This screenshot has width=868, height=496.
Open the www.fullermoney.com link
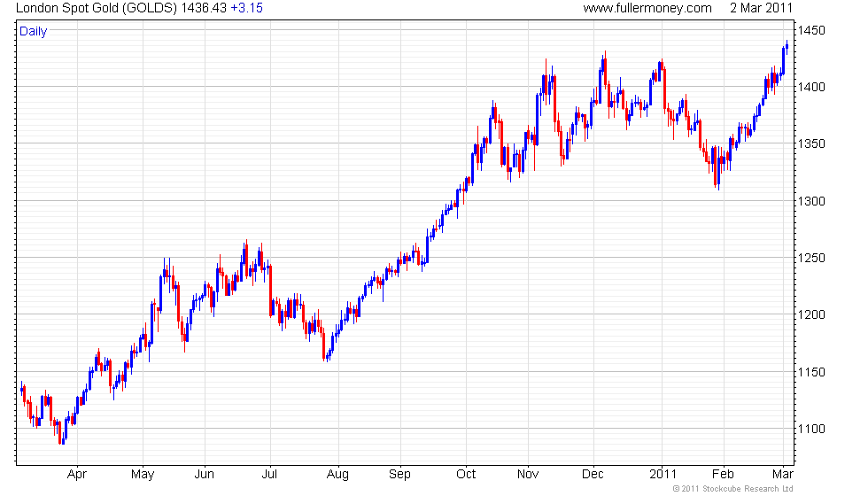(x=647, y=8)
